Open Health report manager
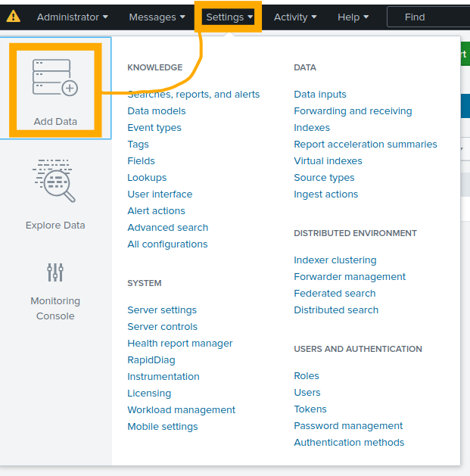The height and width of the screenshot is (476, 470). click(179, 344)
